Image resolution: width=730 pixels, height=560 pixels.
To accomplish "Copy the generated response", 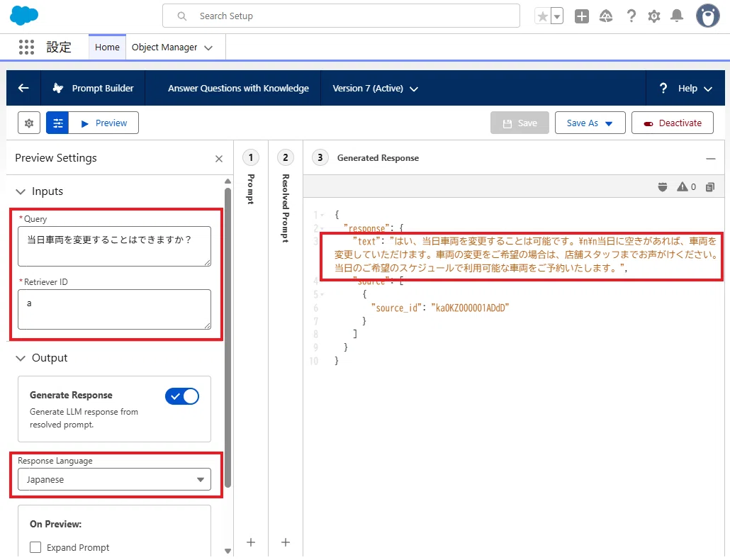I will tap(709, 186).
